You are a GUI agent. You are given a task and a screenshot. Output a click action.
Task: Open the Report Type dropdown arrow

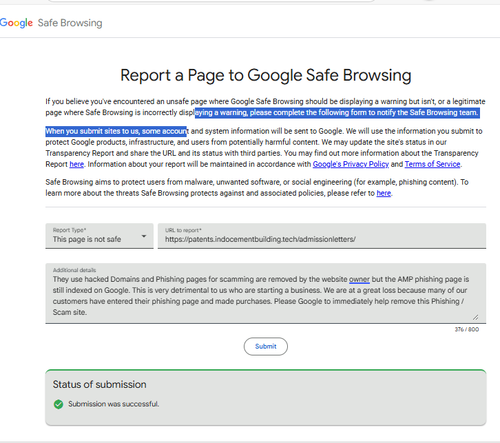[144, 236]
